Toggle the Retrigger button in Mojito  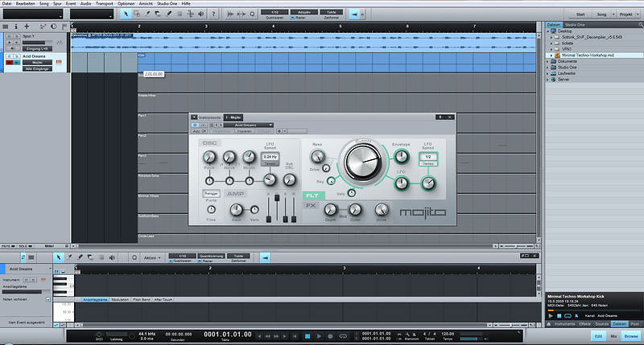[x=211, y=193]
